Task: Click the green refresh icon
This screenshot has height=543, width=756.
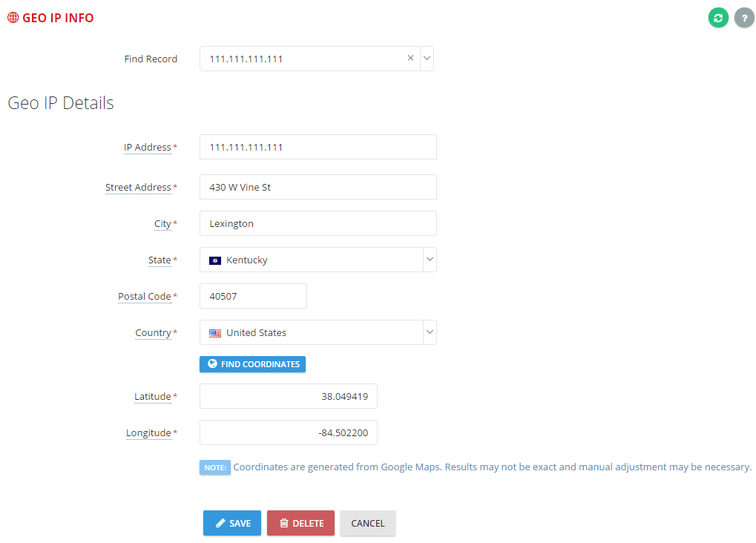Action: click(x=717, y=17)
